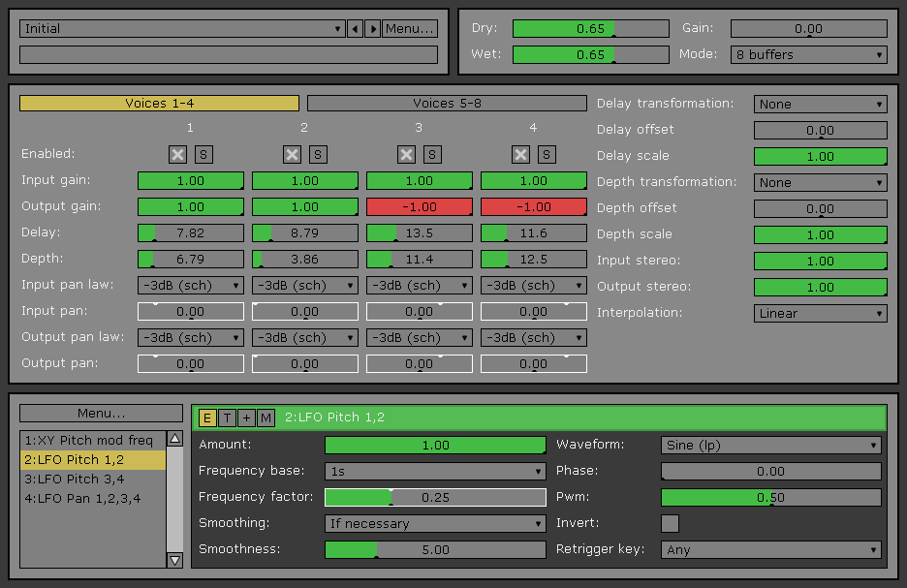This screenshot has width=907, height=588.
Task: Toggle the Enabled checkbox for voice 2
Action: [292, 154]
